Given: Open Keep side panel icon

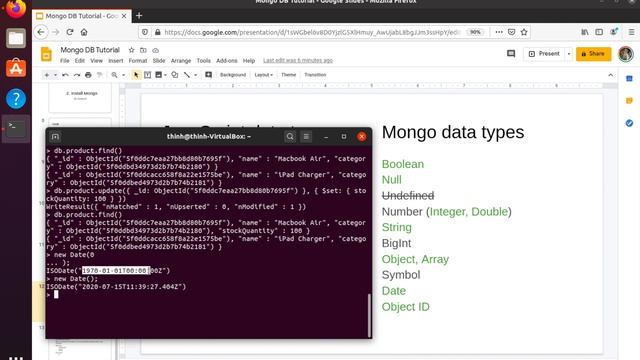Looking at the screenshot, I should tap(629, 100).
